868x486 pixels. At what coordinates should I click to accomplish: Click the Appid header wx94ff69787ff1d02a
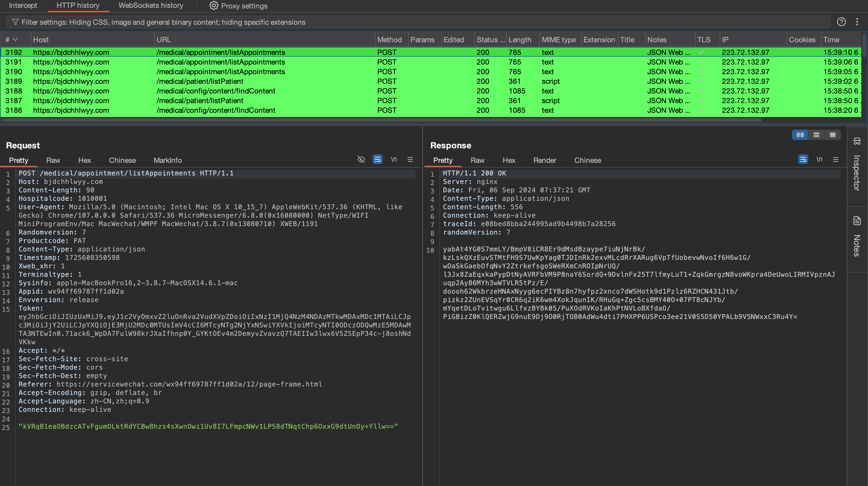tap(71, 291)
